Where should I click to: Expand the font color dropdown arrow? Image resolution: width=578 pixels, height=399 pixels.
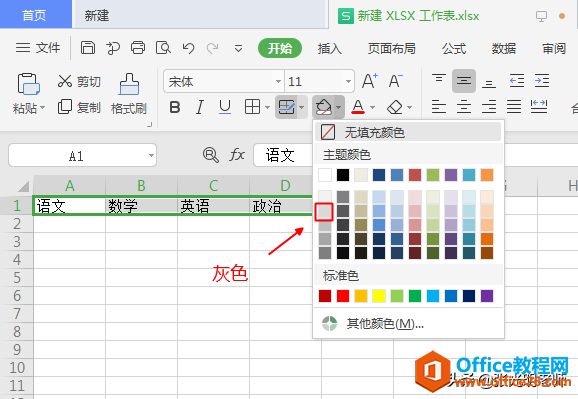point(372,108)
